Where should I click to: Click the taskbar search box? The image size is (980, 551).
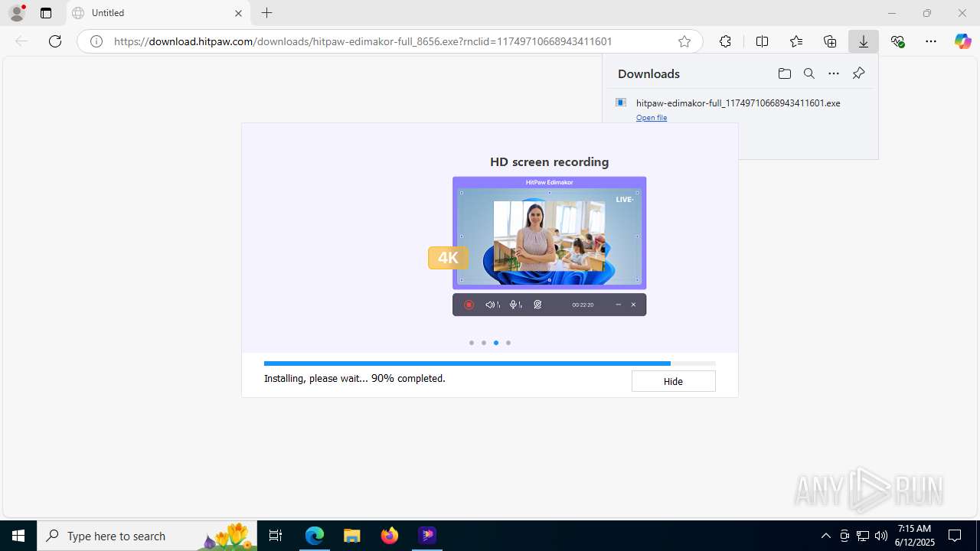147,536
